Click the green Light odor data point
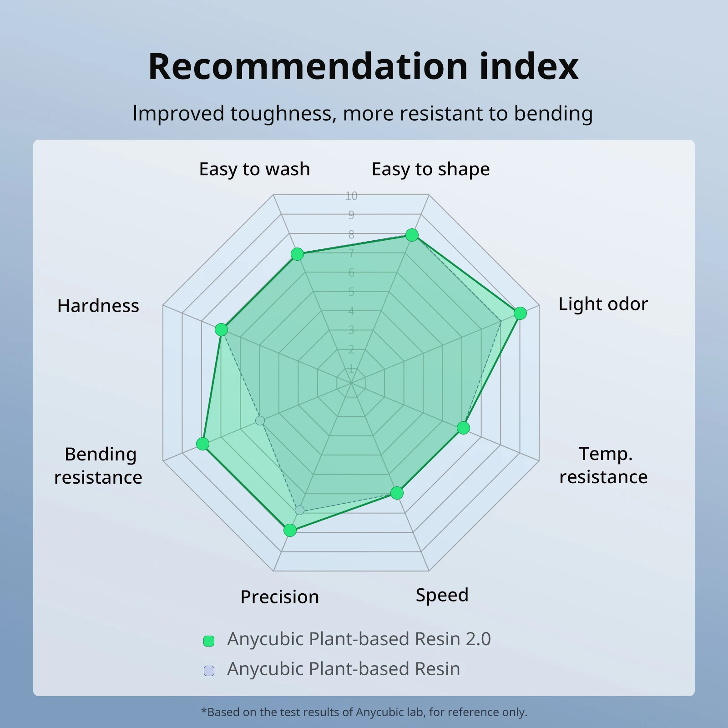Image resolution: width=728 pixels, height=728 pixels. (x=520, y=313)
